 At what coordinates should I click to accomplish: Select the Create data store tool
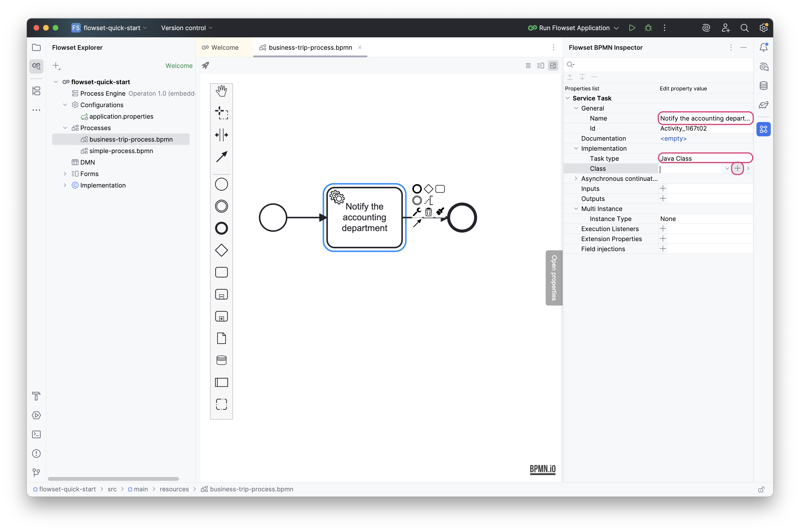coord(222,360)
